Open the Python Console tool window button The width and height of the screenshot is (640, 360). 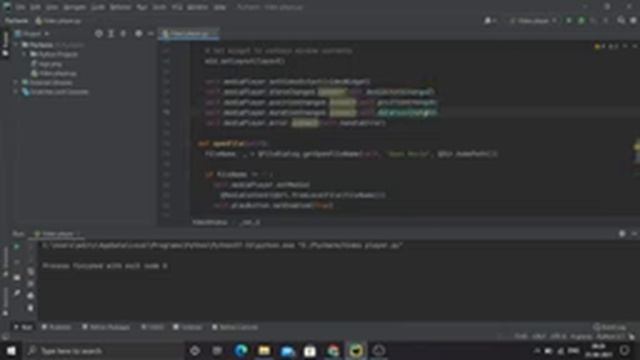pyautogui.click(x=235, y=327)
